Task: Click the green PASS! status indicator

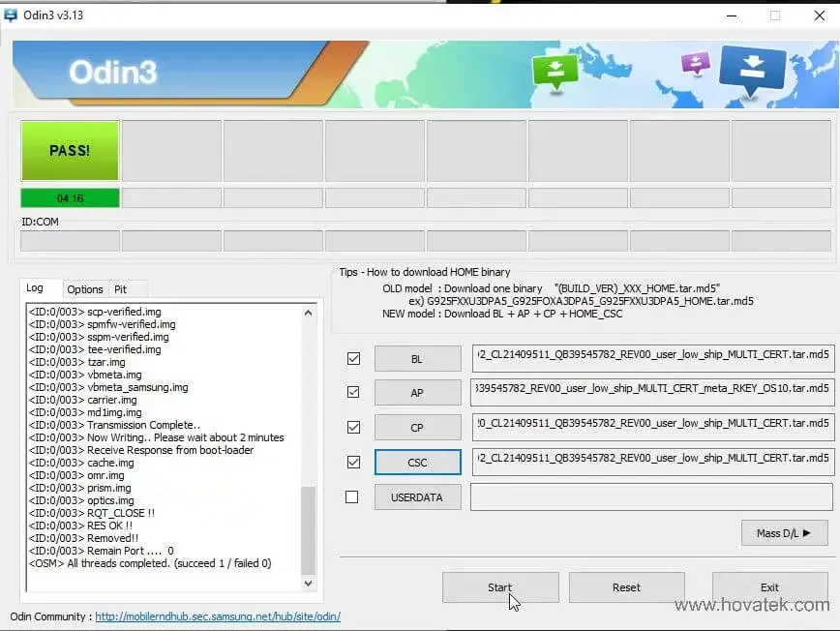Action: click(x=69, y=150)
